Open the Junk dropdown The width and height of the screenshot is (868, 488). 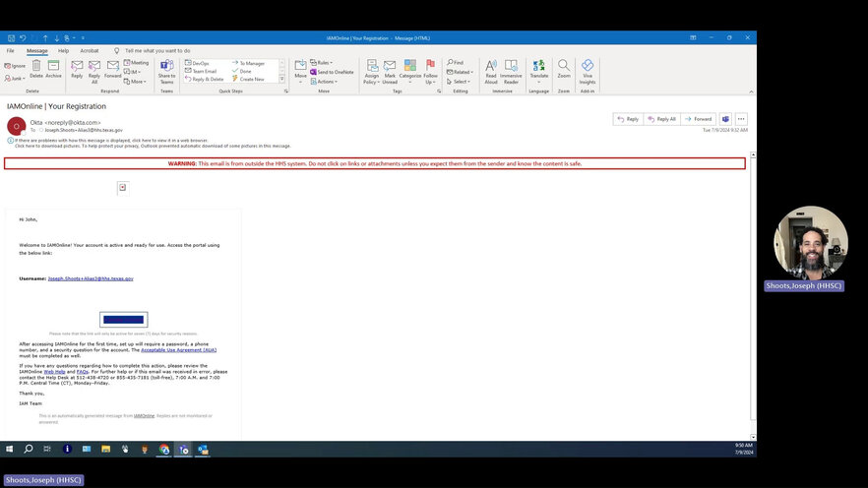(x=15, y=79)
